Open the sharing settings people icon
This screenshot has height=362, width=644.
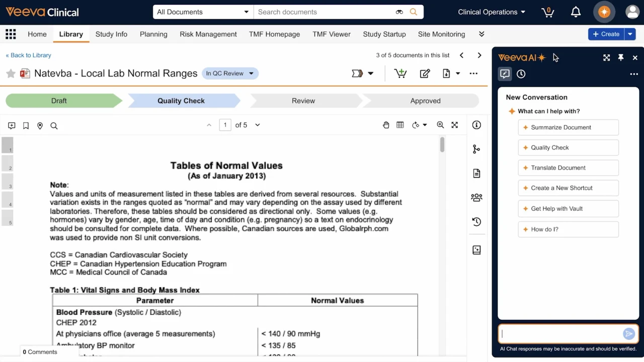[x=476, y=198]
